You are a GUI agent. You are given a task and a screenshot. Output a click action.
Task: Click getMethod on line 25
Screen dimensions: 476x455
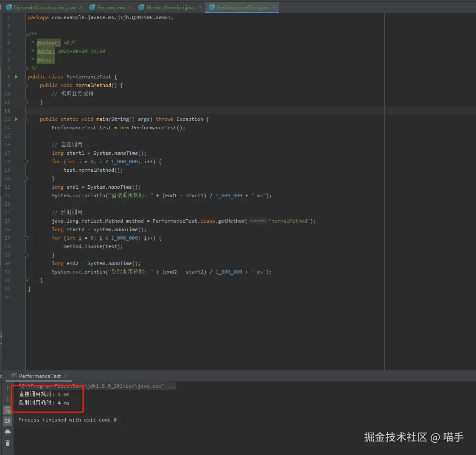pos(231,221)
